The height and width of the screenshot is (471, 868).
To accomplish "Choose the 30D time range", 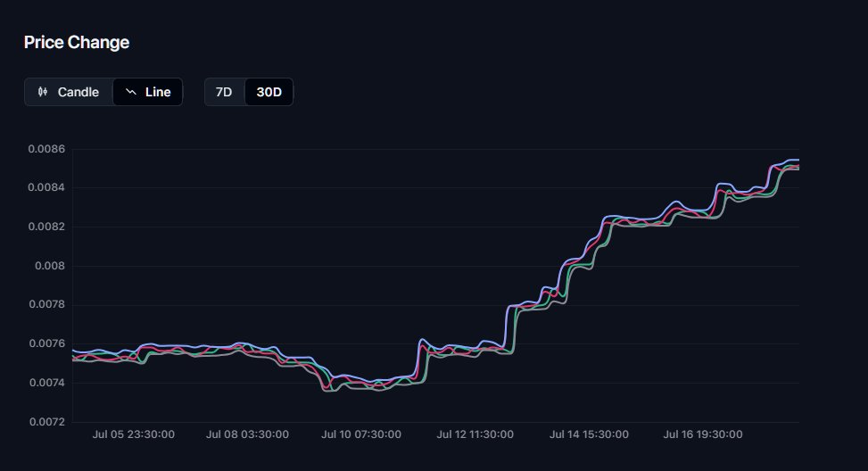I will 269,92.
